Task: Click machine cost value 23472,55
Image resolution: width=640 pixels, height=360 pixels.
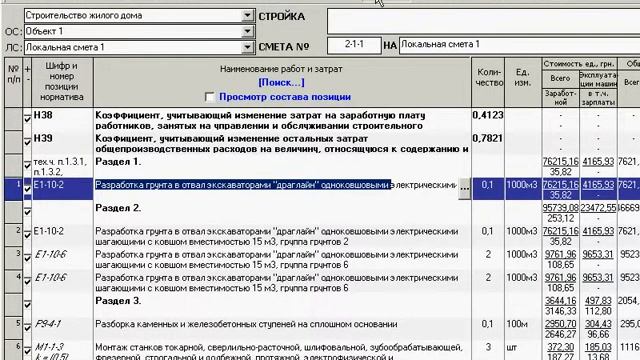Action: (598, 208)
